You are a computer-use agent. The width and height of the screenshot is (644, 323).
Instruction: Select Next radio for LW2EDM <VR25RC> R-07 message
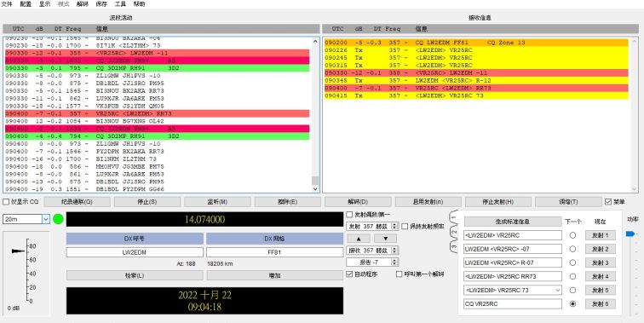click(572, 262)
